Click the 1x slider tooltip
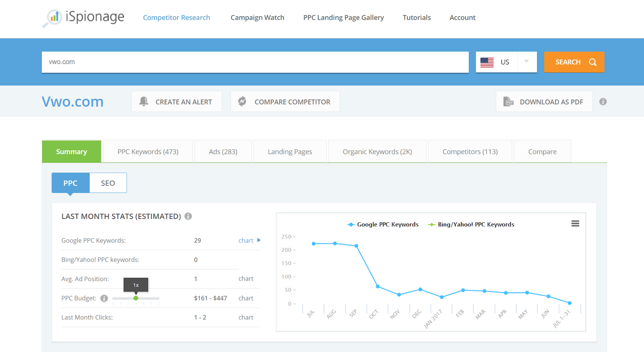 click(x=136, y=285)
